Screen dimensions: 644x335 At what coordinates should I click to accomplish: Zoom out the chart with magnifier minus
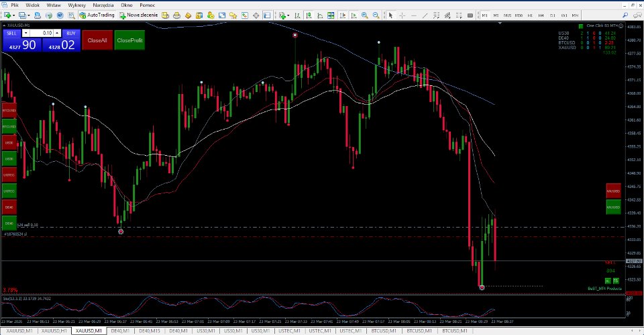[x=376, y=15]
